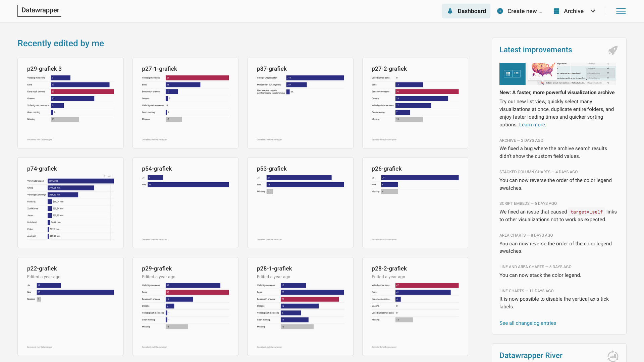644x362 pixels.
Task: Click the Recently edited by me heading
Action: (x=61, y=43)
